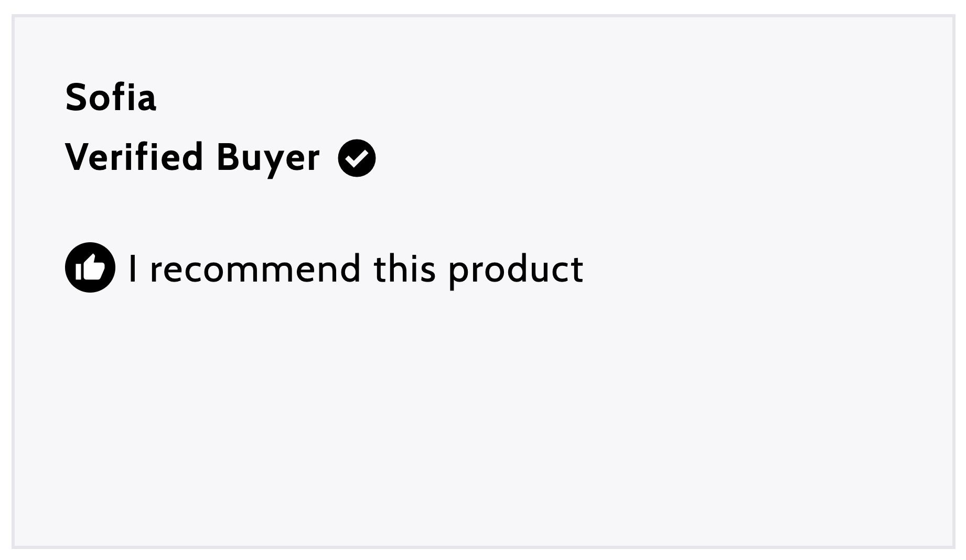Click the word 'product' in the recommendation

[x=516, y=271]
